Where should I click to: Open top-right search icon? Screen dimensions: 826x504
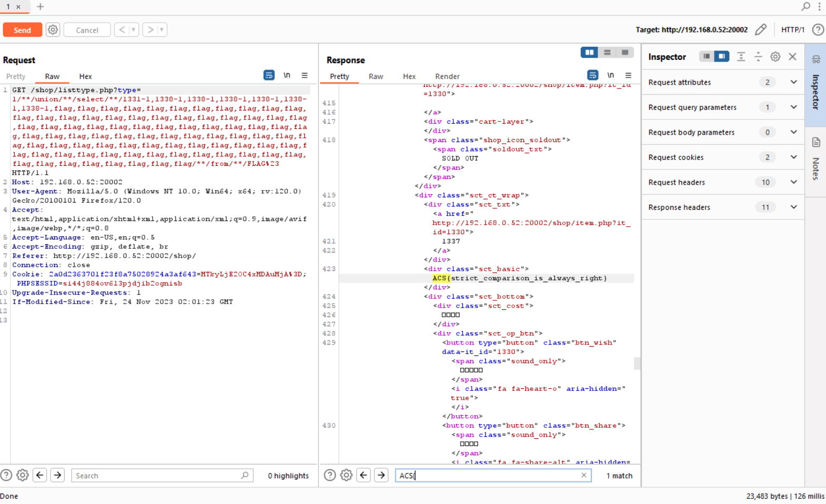[805, 6]
